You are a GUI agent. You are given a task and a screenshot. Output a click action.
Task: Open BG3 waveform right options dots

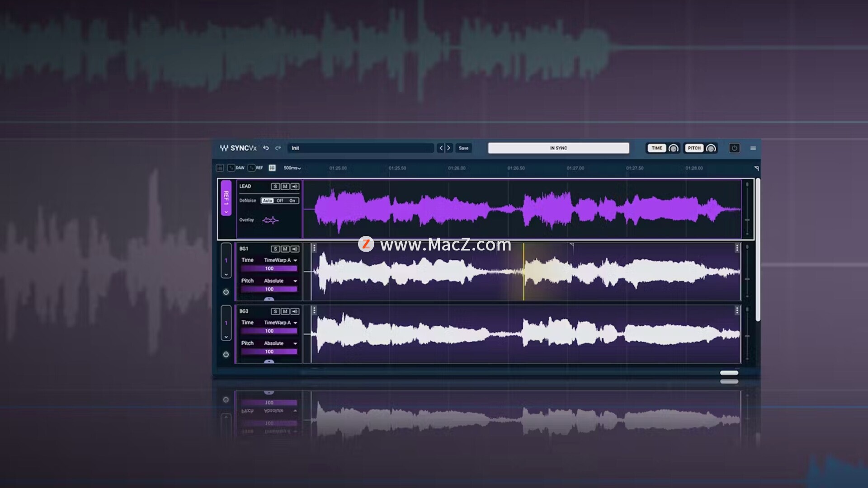pyautogui.click(x=737, y=310)
